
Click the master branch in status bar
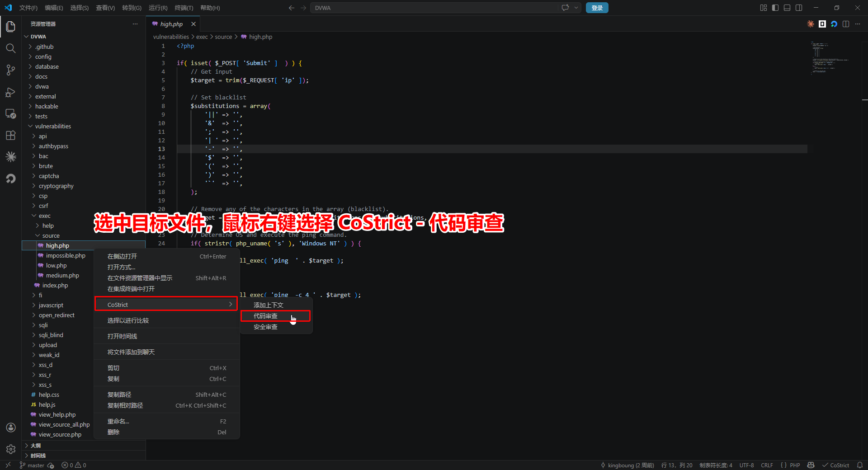(x=35, y=465)
